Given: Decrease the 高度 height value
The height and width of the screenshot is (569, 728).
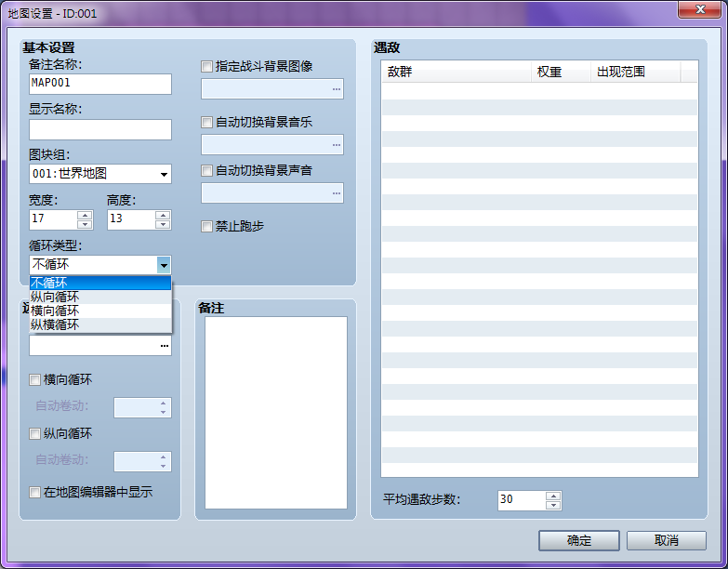Looking at the screenshot, I should 163,224.
